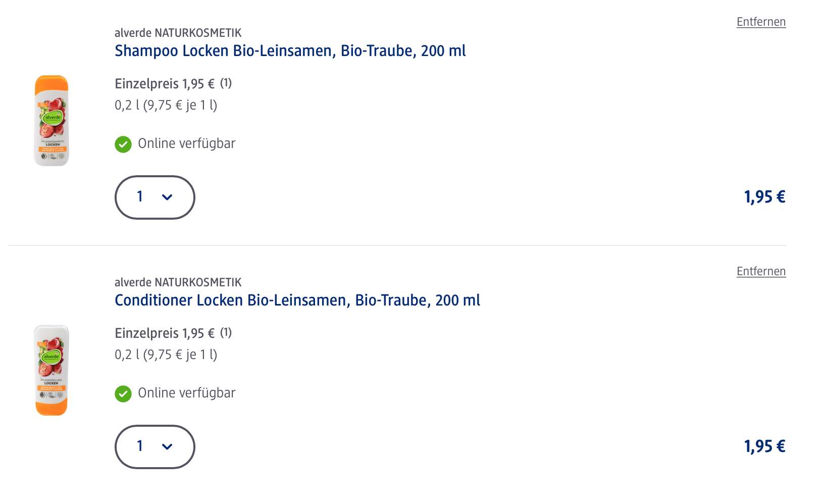Expand the shampoo quantity dropdown
The image size is (824, 504).
155,197
